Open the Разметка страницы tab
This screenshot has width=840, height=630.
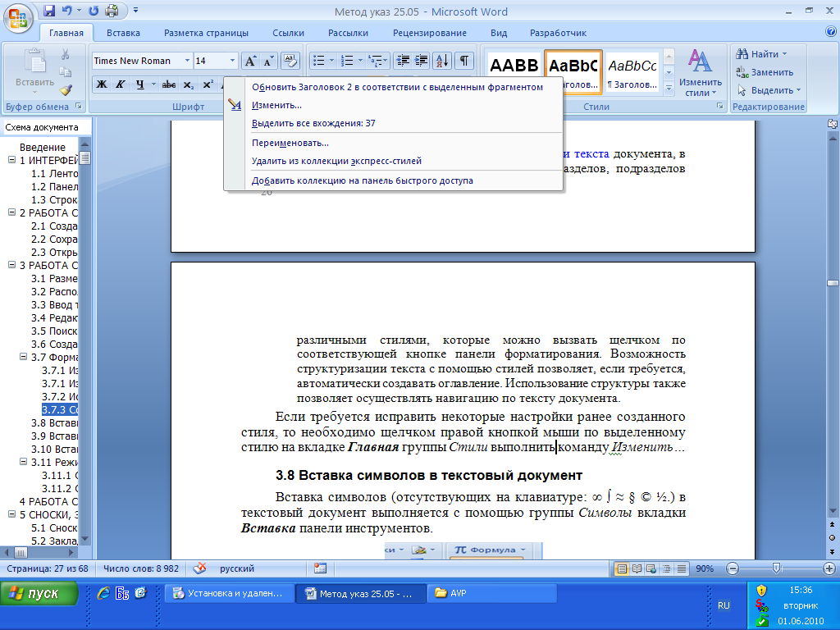[x=206, y=33]
